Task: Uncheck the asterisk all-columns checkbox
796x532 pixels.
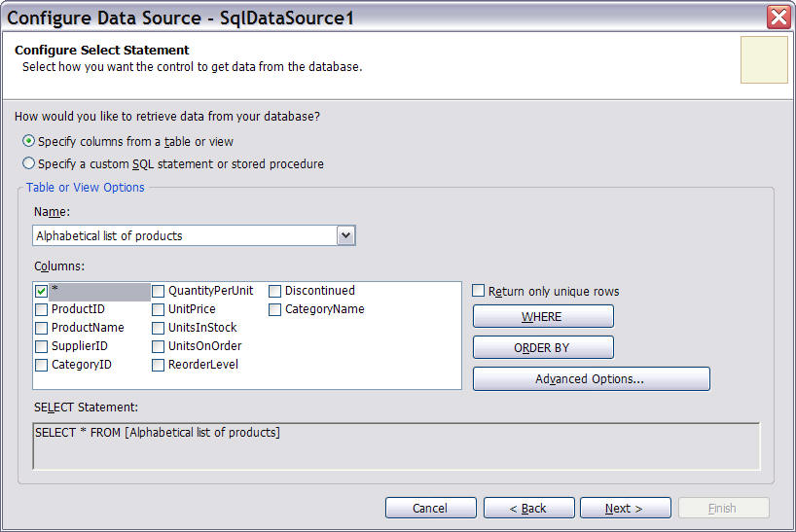Action: (42, 291)
